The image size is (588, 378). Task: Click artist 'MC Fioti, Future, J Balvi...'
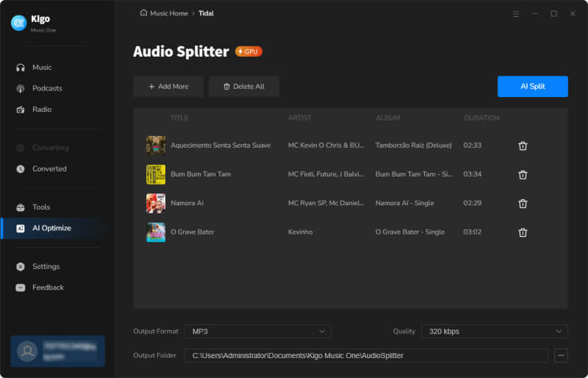coord(326,174)
